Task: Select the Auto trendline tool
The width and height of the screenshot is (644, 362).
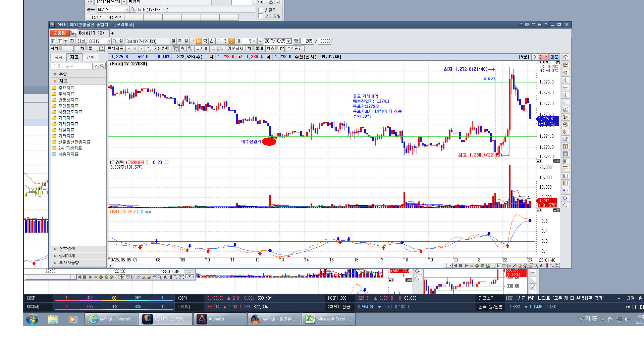Action: 565,110
